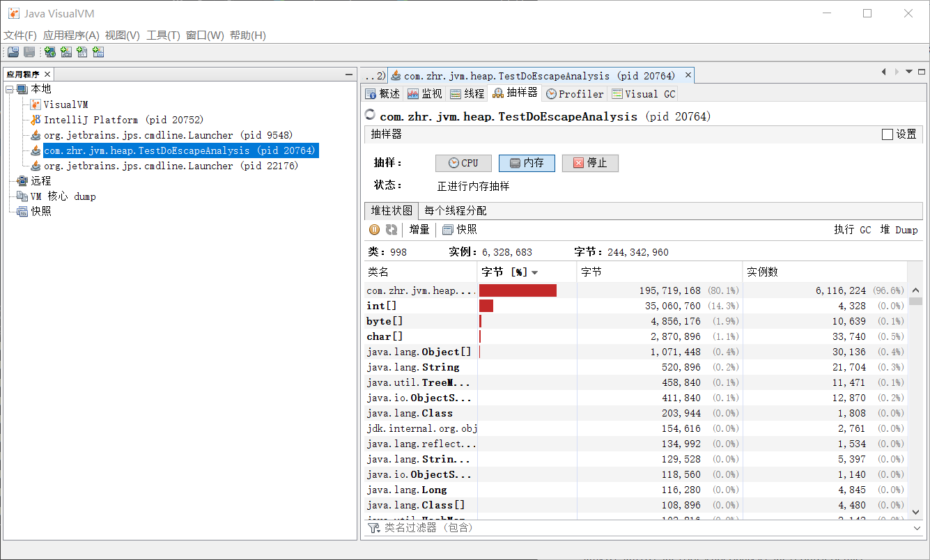Click the previous '..2)' document tab
The image size is (930, 560).
(374, 75)
